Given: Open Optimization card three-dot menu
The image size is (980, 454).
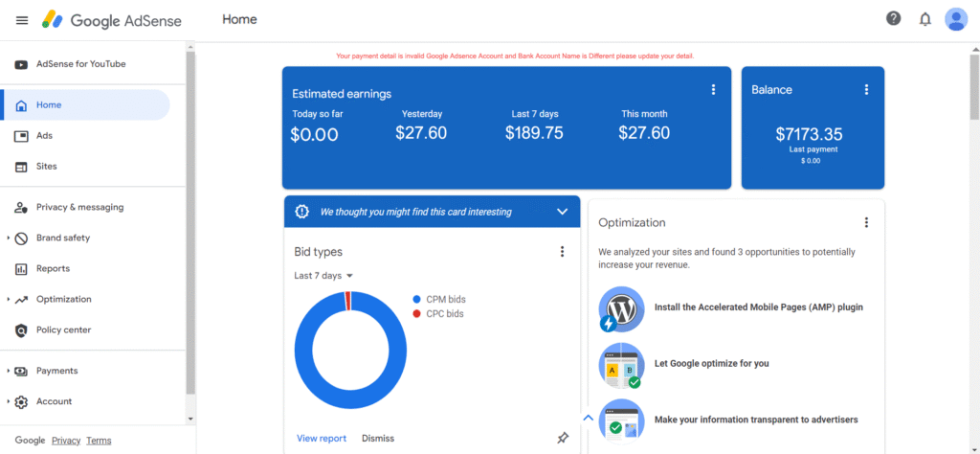Looking at the screenshot, I should (866, 222).
